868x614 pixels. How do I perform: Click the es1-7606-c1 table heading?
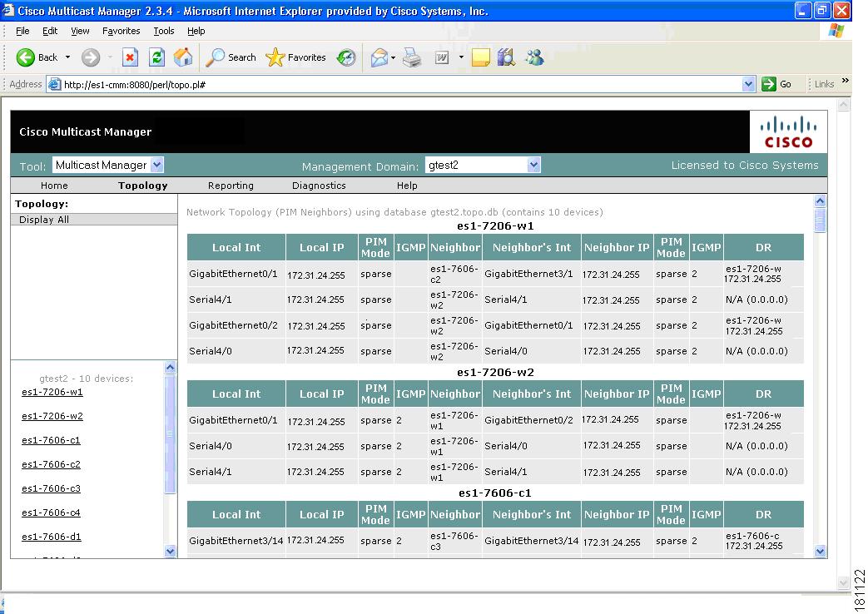(x=495, y=493)
